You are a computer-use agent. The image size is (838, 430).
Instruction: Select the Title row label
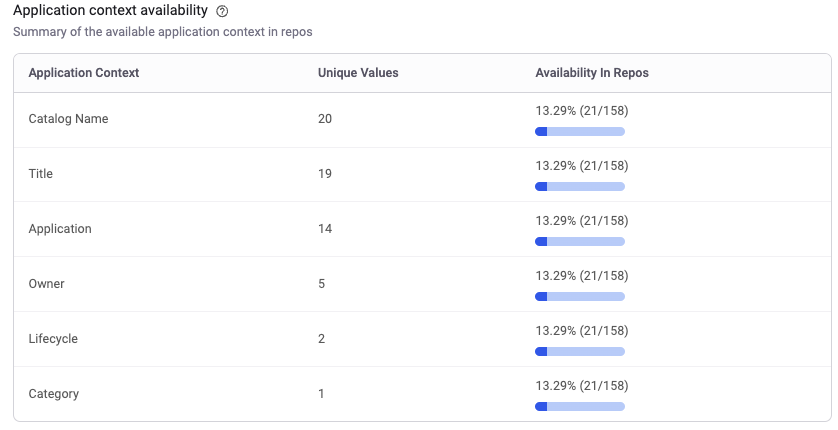[x=41, y=174]
